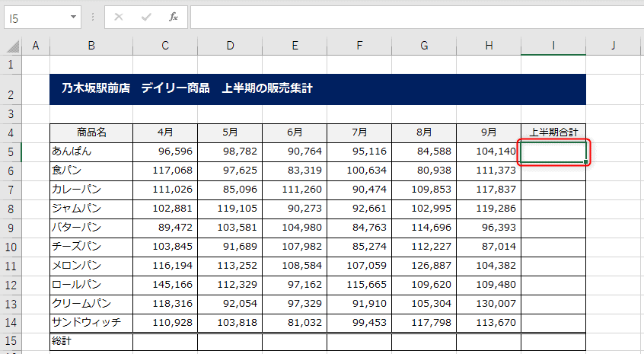644x354 pixels.
Task: Click the cell with value 130,007
Action: [489, 305]
